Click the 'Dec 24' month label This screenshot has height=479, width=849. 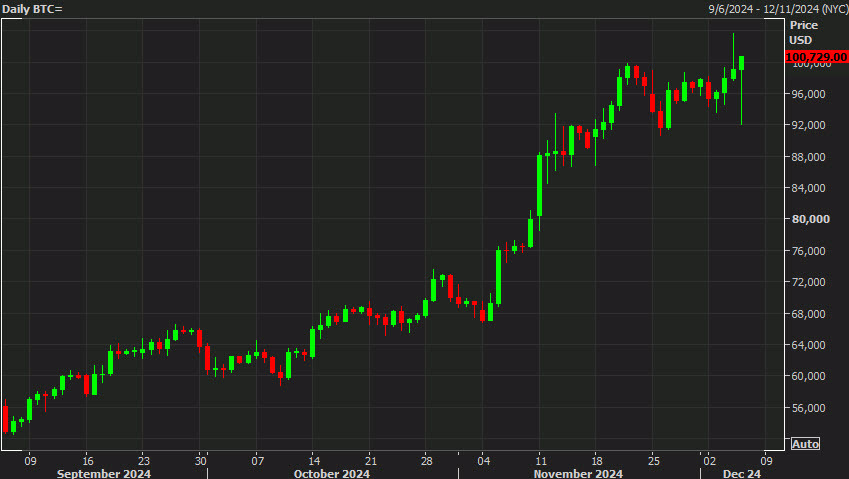pyautogui.click(x=742, y=474)
